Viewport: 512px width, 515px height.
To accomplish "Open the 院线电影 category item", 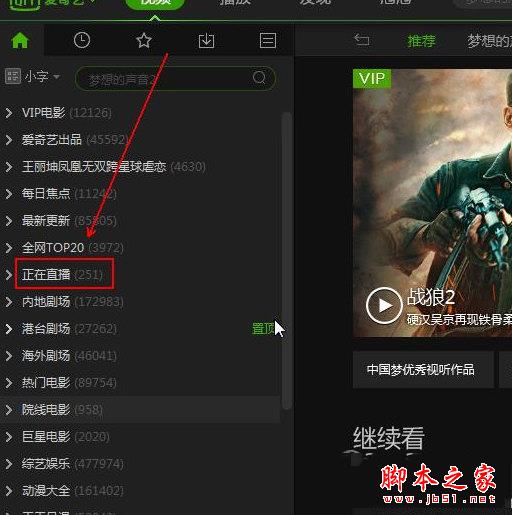I will [140, 410].
